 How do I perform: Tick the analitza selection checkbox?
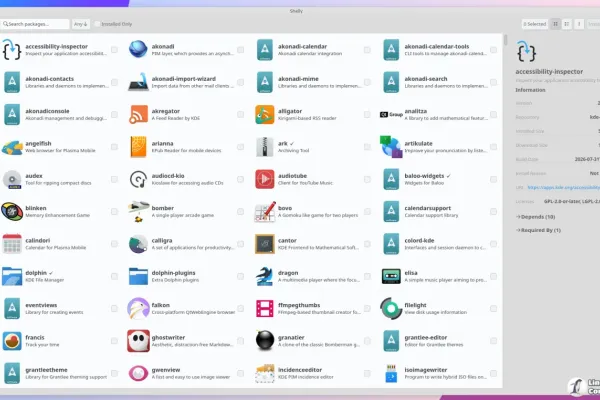click(x=493, y=114)
